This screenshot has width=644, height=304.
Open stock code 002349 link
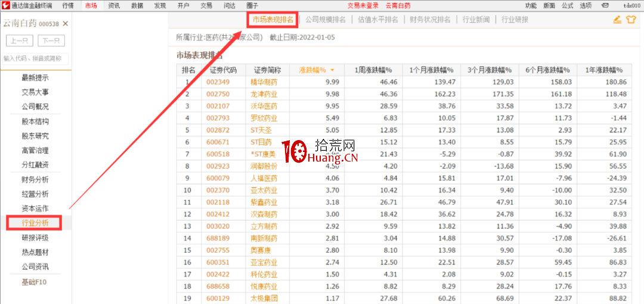[218, 82]
